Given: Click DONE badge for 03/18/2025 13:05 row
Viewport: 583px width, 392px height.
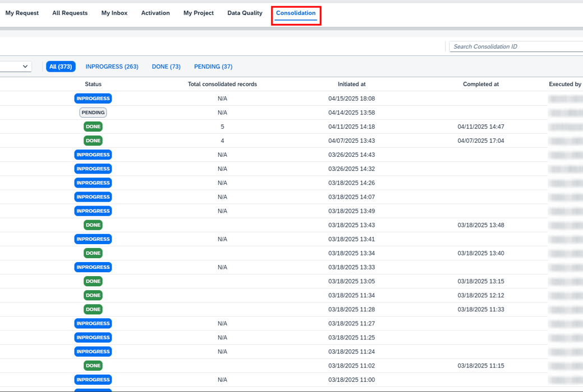Looking at the screenshot, I should click(93, 281).
